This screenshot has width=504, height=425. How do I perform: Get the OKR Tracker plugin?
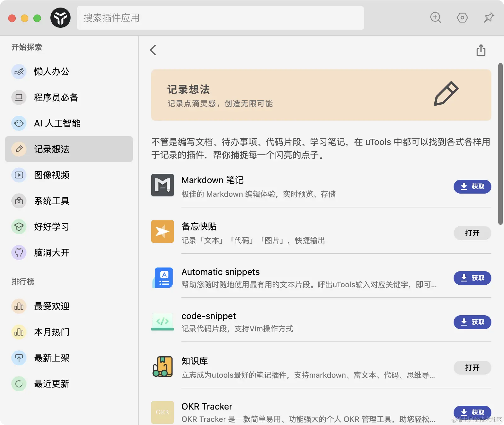[472, 413]
